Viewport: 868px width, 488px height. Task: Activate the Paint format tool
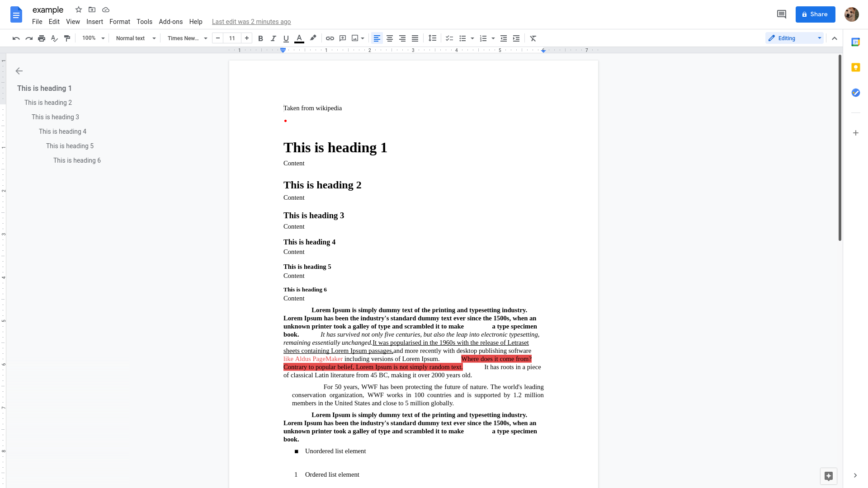[x=67, y=38]
